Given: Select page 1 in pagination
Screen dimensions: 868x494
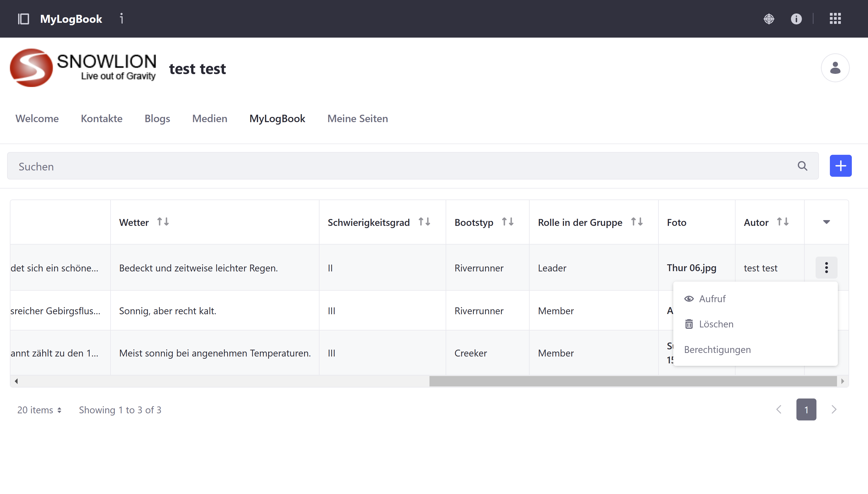Looking at the screenshot, I should point(806,409).
